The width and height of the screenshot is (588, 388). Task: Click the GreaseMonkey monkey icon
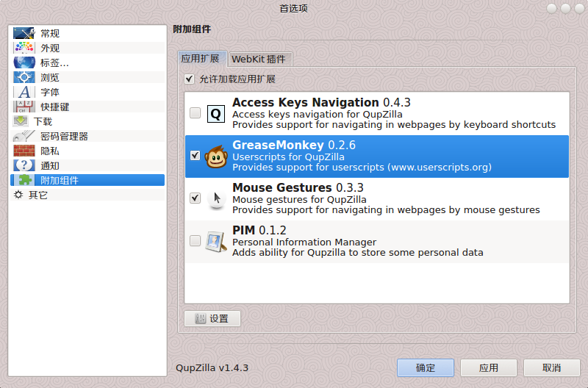pyautogui.click(x=216, y=157)
